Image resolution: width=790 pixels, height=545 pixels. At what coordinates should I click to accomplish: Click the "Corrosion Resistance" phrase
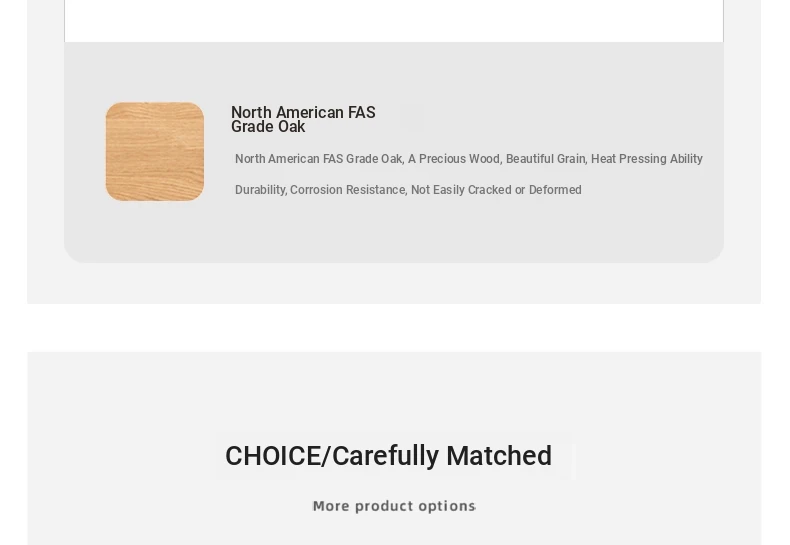point(348,190)
